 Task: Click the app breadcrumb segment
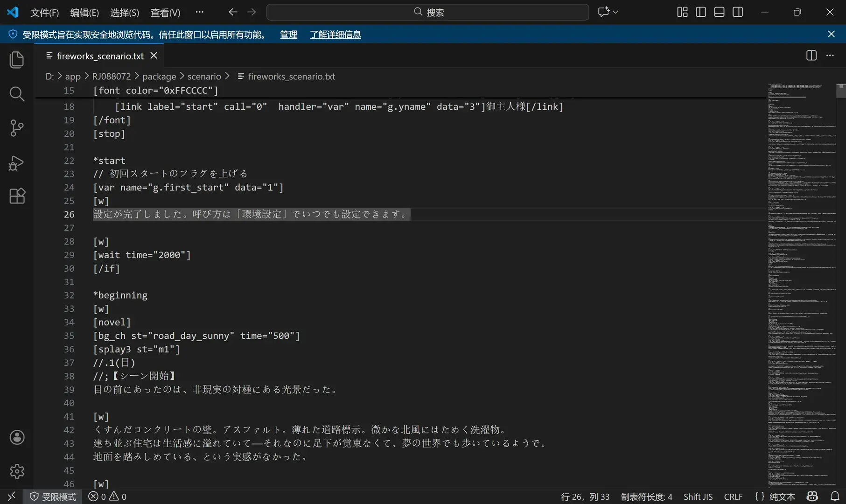[73, 76]
